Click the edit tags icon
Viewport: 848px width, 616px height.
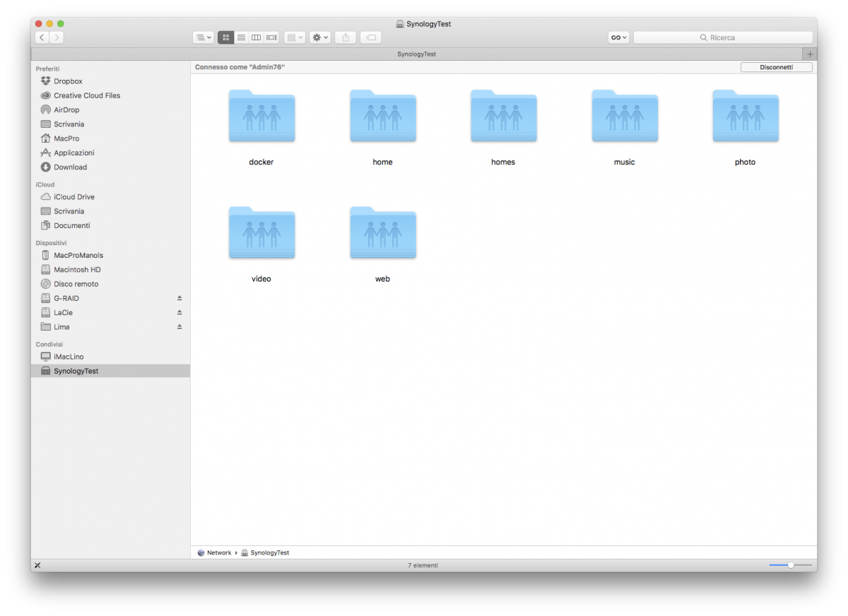tap(371, 37)
